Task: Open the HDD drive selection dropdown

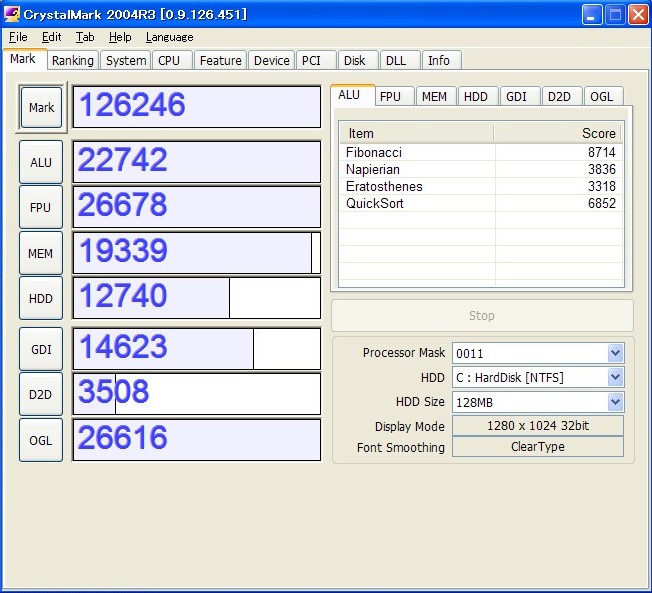Action: pos(615,378)
